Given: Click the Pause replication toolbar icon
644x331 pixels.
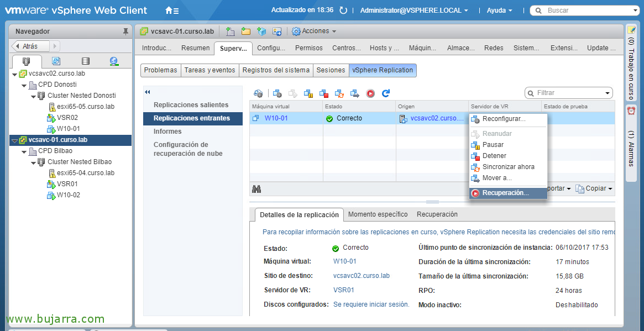Looking at the screenshot, I should pyautogui.click(x=308, y=93).
